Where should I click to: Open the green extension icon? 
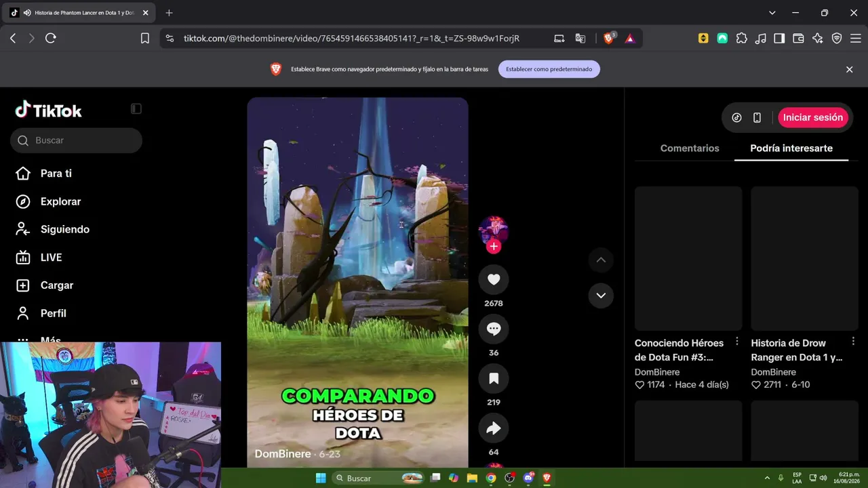click(722, 39)
